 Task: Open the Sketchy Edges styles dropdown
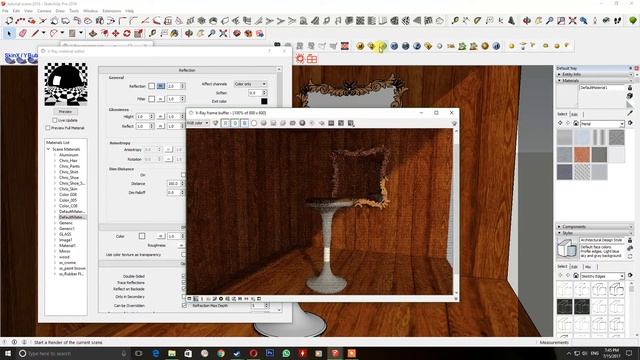coord(602,276)
